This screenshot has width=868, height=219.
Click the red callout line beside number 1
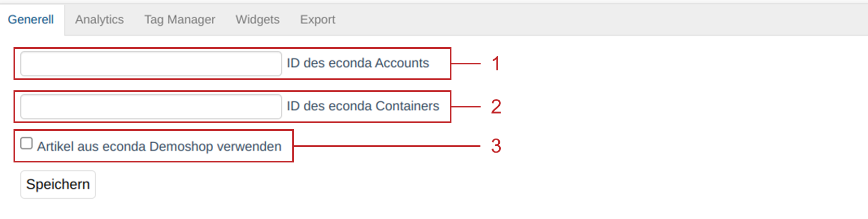pyautogui.click(x=465, y=63)
